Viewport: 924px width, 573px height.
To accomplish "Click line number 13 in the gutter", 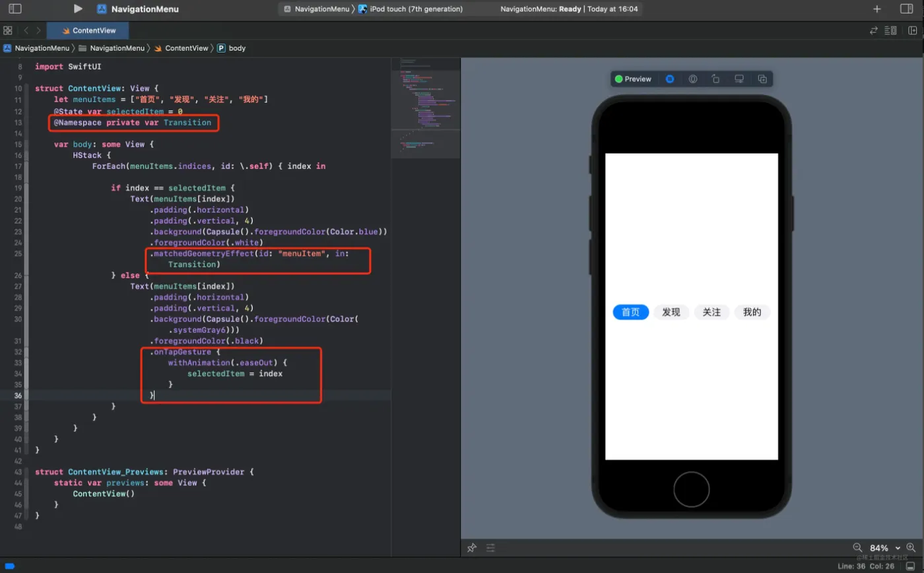I will tap(19, 123).
